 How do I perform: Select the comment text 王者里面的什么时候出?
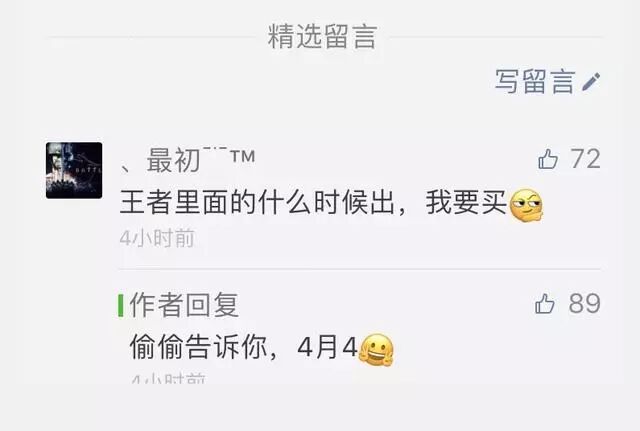click(257, 202)
